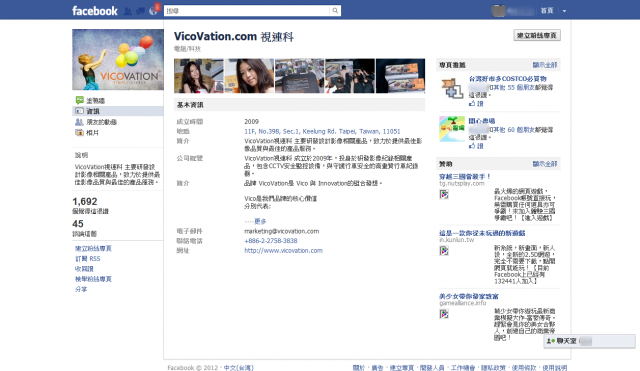The height and width of the screenshot is (371, 640).
Task: Open the Keelung Rd. Taipei address link
Action: pos(322,131)
